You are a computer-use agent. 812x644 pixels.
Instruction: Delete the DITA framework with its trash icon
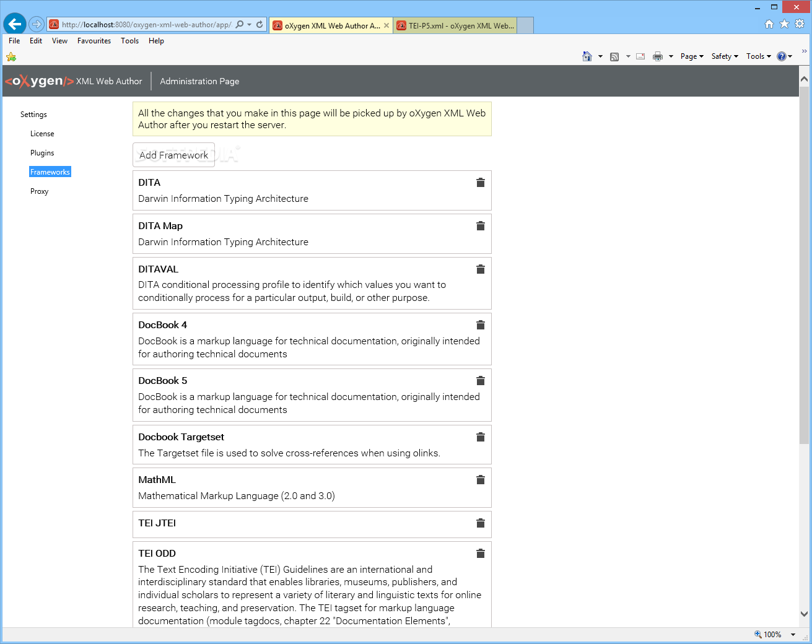[x=480, y=183]
